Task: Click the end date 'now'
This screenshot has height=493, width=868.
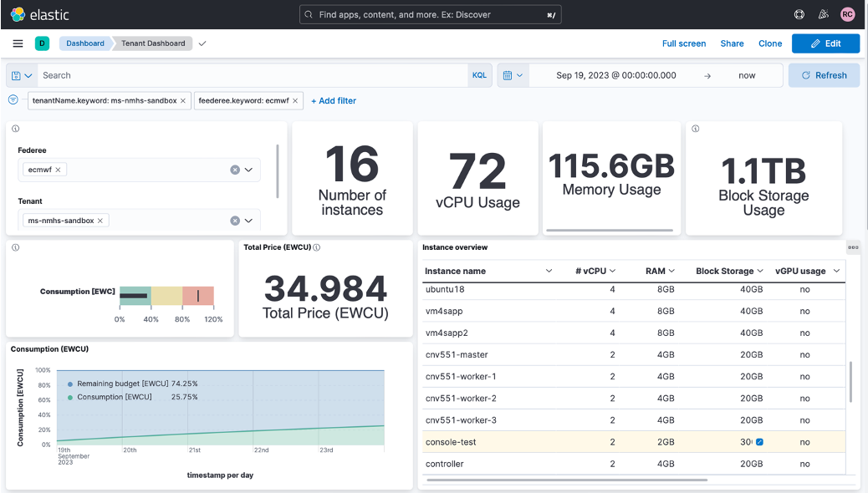Action: pyautogui.click(x=747, y=75)
